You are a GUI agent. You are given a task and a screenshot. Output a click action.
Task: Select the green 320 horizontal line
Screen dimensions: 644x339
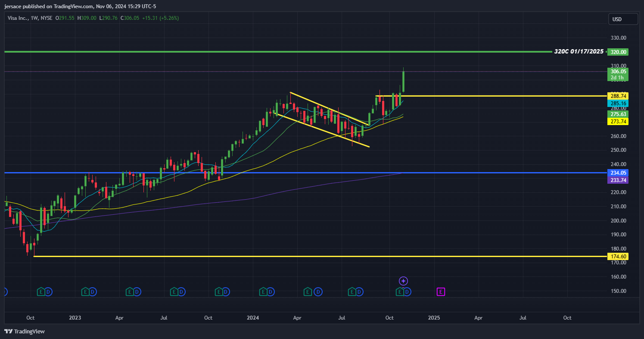tap(278, 52)
